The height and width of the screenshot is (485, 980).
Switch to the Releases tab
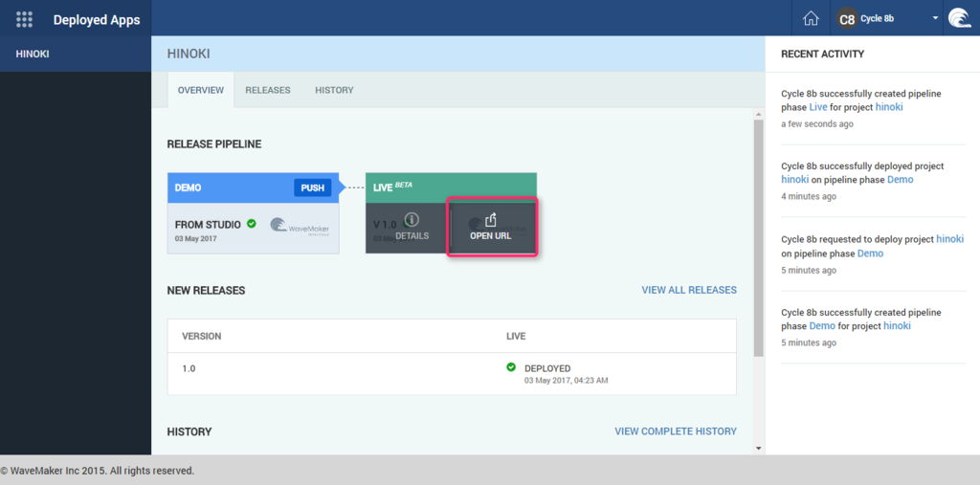(268, 90)
